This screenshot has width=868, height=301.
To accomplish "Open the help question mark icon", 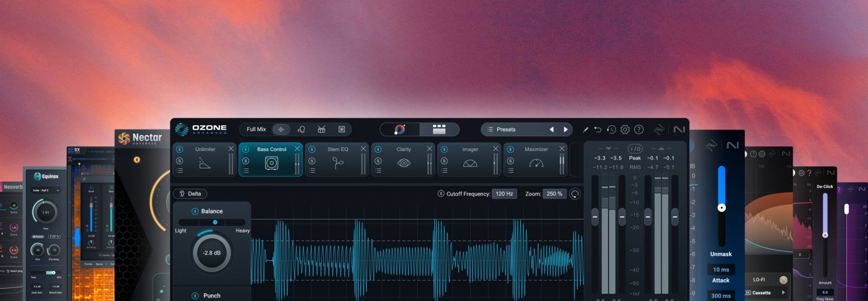I will pos(639,130).
